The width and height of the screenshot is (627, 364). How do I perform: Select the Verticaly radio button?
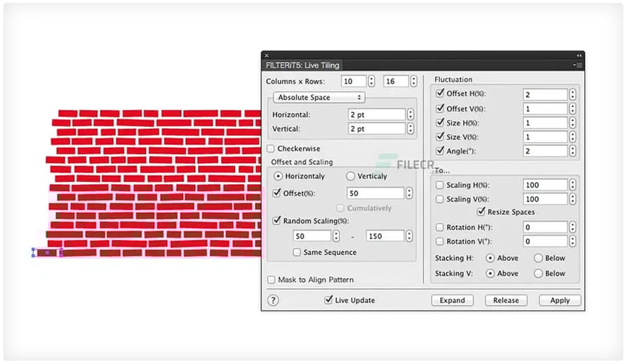pos(350,176)
